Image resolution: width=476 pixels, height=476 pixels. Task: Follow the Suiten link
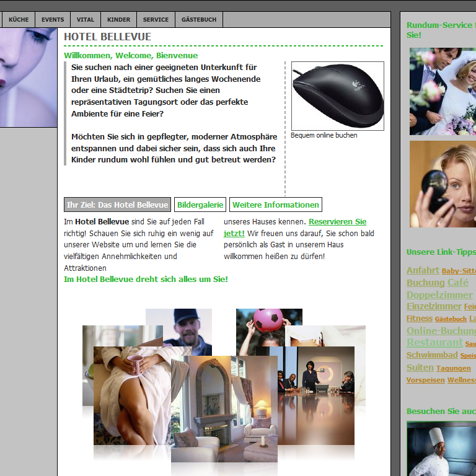click(x=420, y=368)
